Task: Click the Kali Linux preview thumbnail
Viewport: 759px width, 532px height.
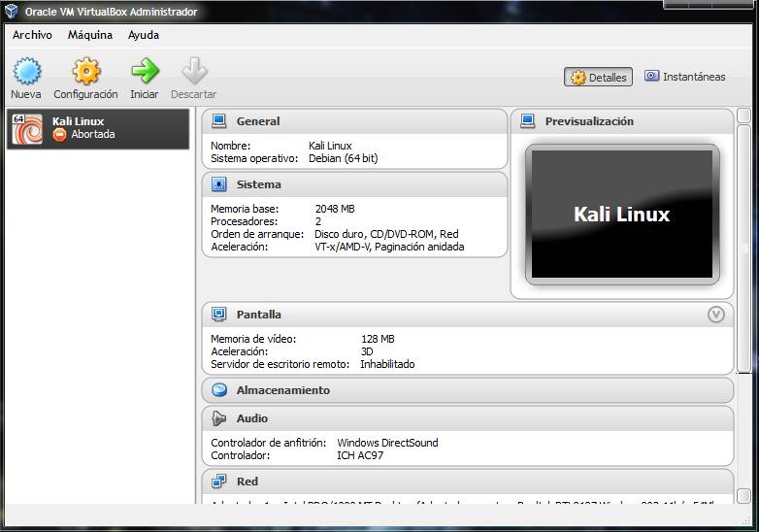Action: point(622,214)
